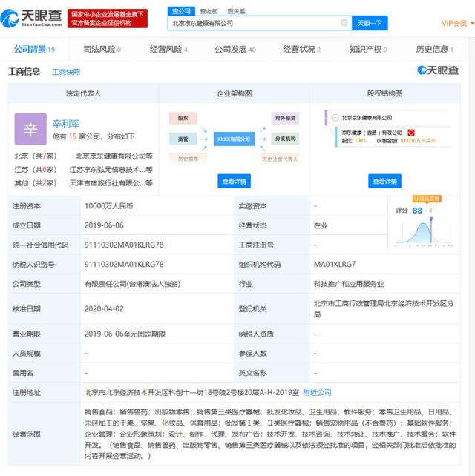Click the score distribution curve chart
The width and height of the screenshot is (475, 476).
click(x=424, y=233)
